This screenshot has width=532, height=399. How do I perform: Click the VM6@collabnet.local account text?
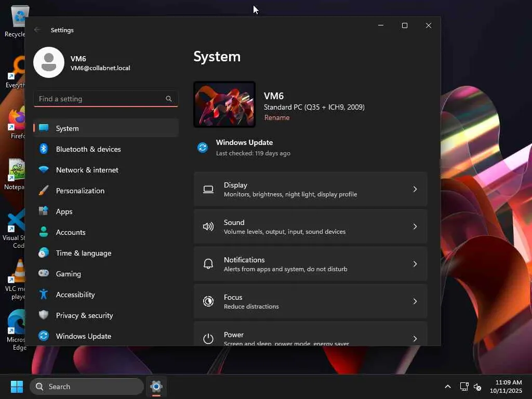(x=100, y=68)
